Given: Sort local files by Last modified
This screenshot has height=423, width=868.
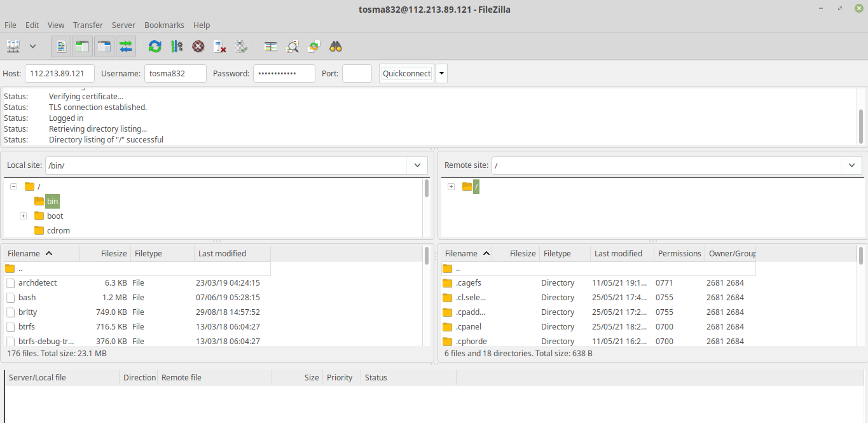Looking at the screenshot, I should point(233,253).
